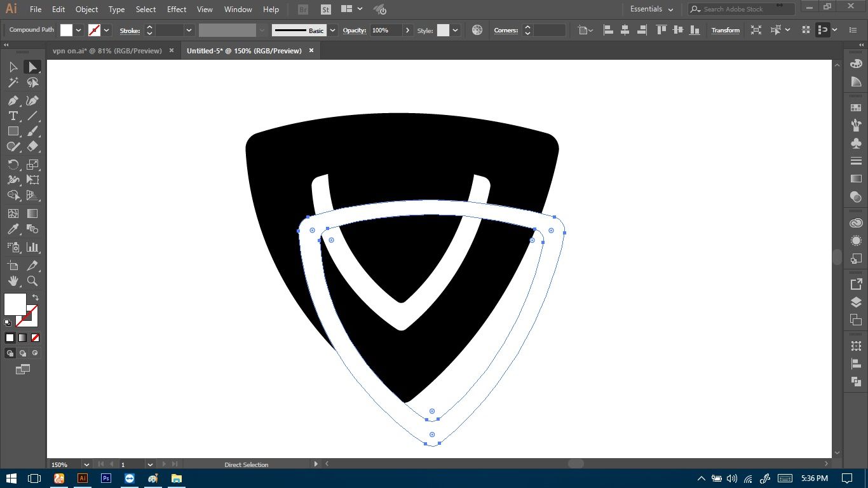Select the Width tool
Viewport: 868px width, 488px height.
(x=13, y=180)
